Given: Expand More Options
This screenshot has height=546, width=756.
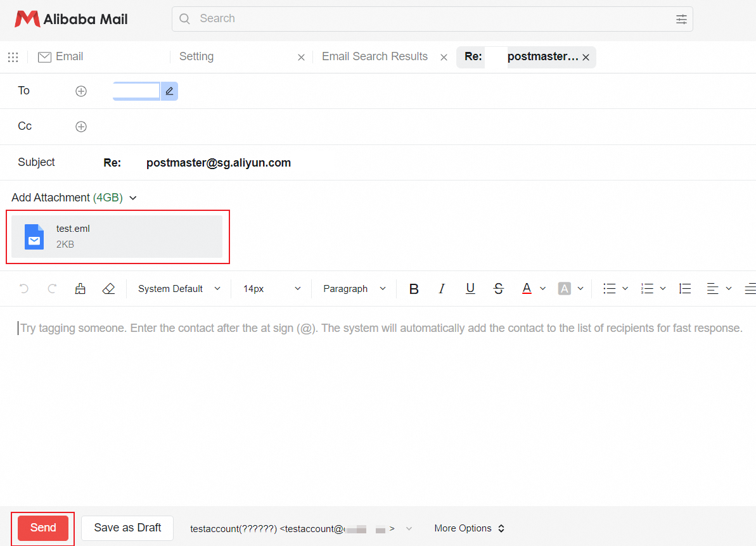Looking at the screenshot, I should click(469, 528).
